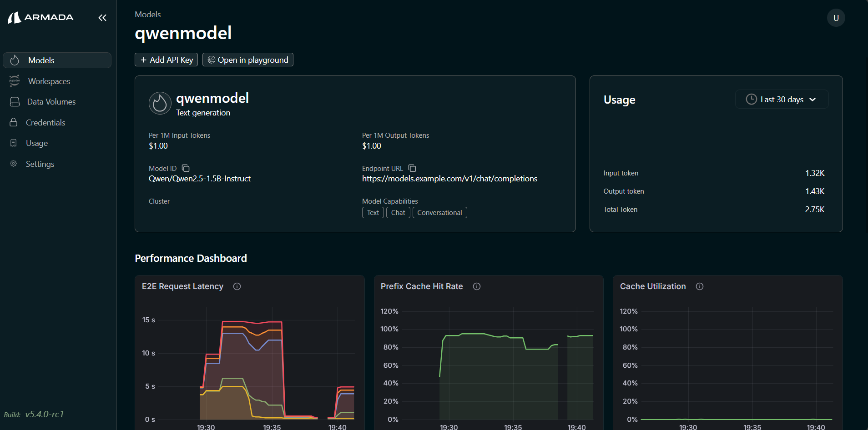Click the endpoint URL text
868x430 pixels.
[x=449, y=179]
